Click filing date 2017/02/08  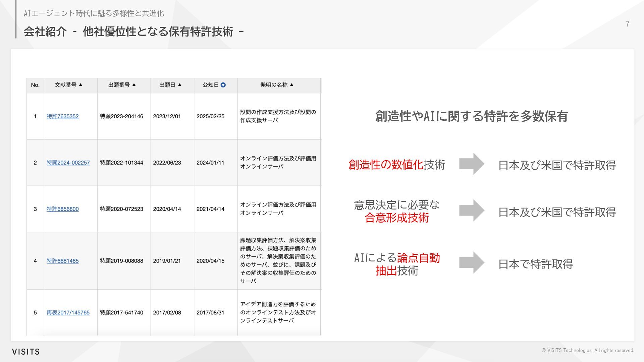(x=167, y=312)
